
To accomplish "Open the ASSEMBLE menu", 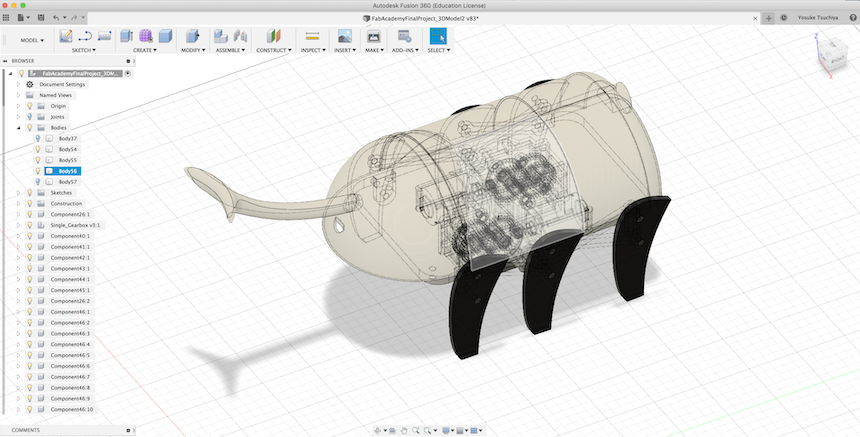I will coord(228,50).
